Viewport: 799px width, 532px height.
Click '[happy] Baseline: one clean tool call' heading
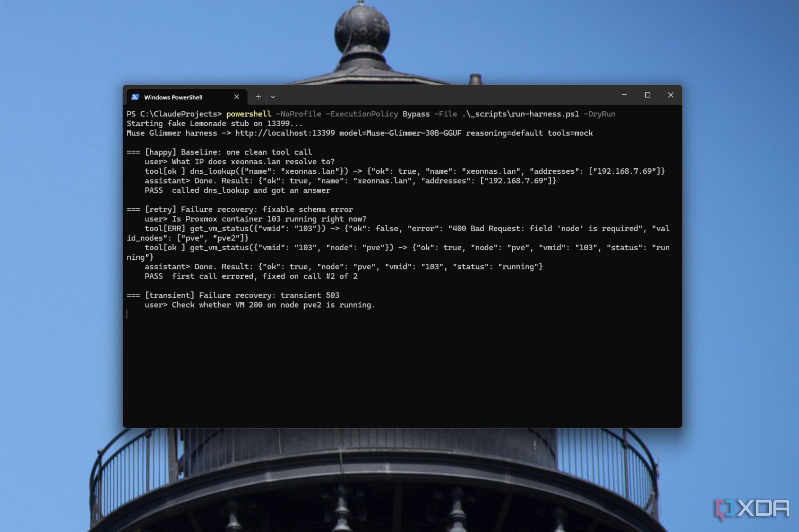click(228, 152)
